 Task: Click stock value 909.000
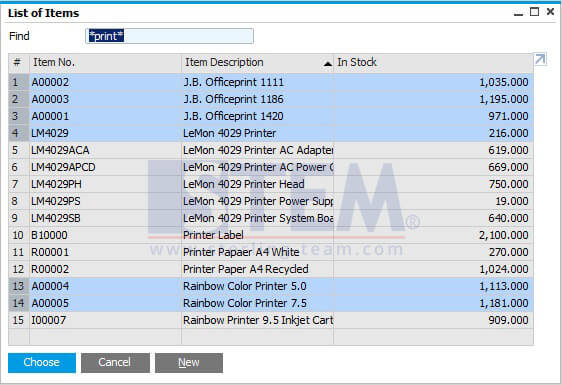coord(509,320)
